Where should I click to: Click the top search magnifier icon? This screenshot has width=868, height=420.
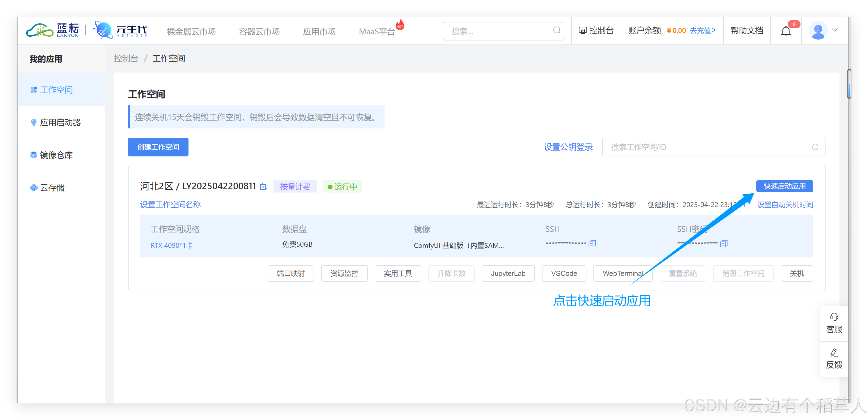556,30
